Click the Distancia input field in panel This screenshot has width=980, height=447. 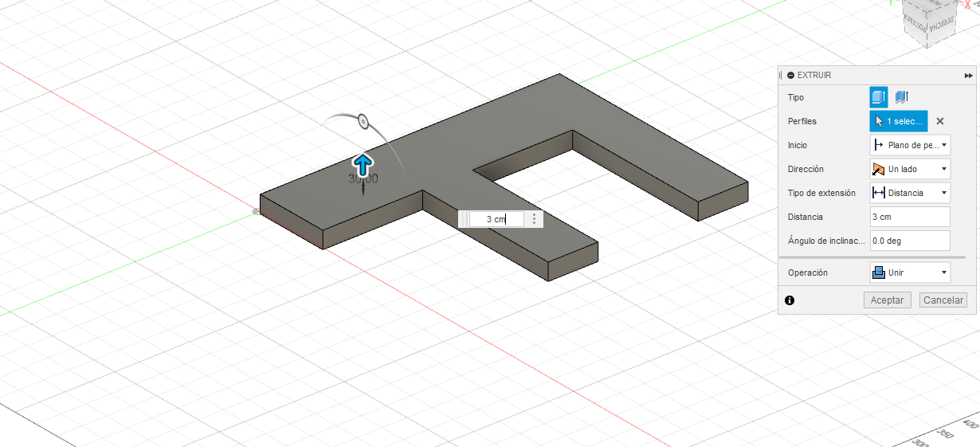910,217
